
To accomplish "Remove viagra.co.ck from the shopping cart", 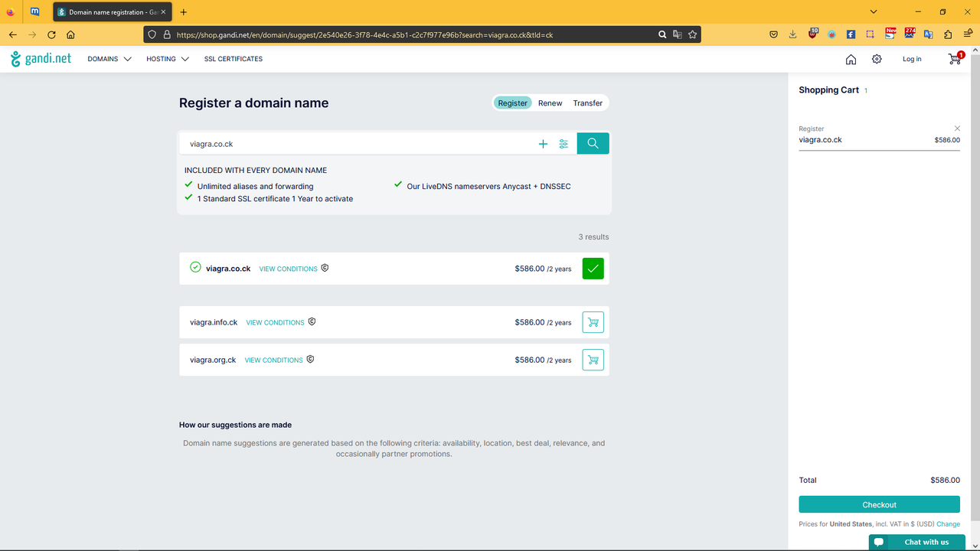I will coord(957,129).
